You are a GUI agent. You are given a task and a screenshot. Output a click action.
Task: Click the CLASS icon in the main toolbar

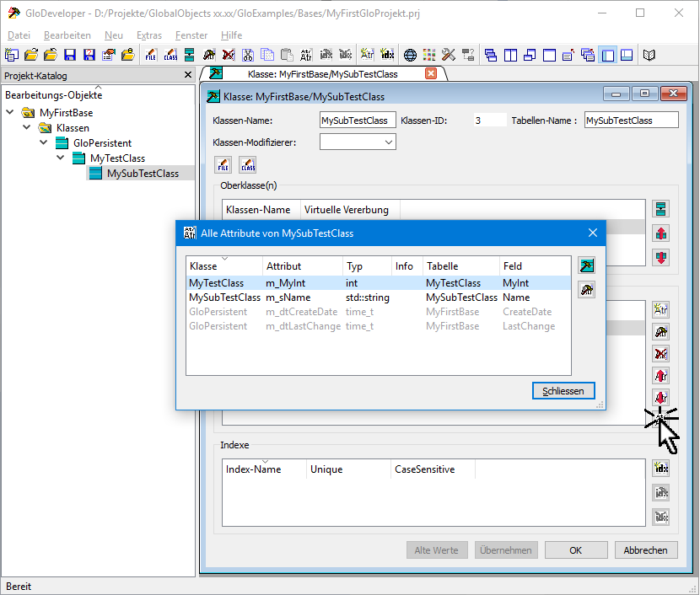pos(170,55)
